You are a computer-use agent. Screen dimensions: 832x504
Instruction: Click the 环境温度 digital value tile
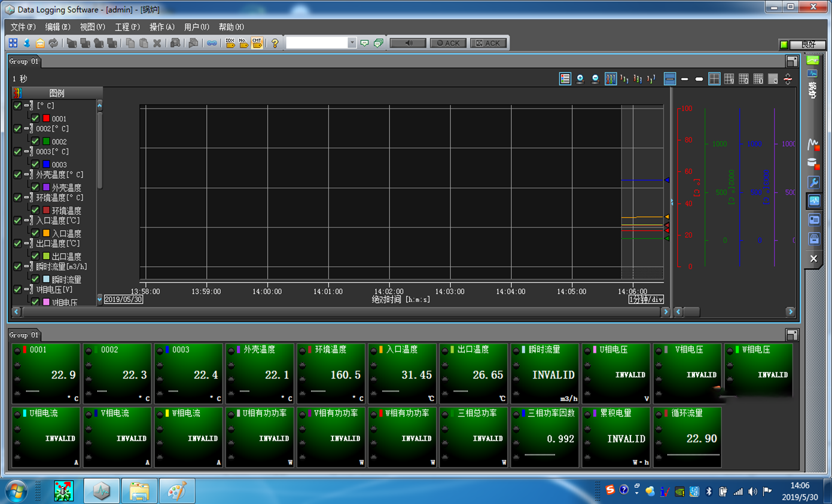pyautogui.click(x=331, y=374)
